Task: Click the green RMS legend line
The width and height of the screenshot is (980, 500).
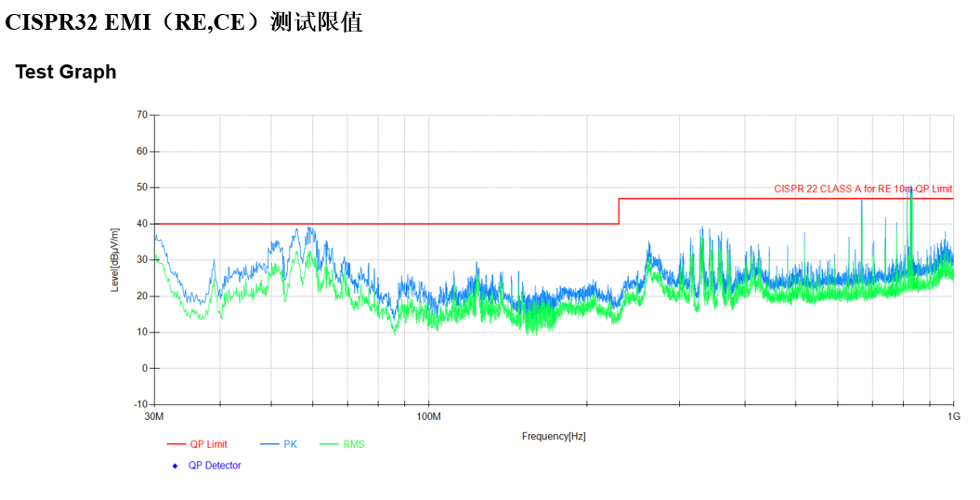Action: point(330,444)
